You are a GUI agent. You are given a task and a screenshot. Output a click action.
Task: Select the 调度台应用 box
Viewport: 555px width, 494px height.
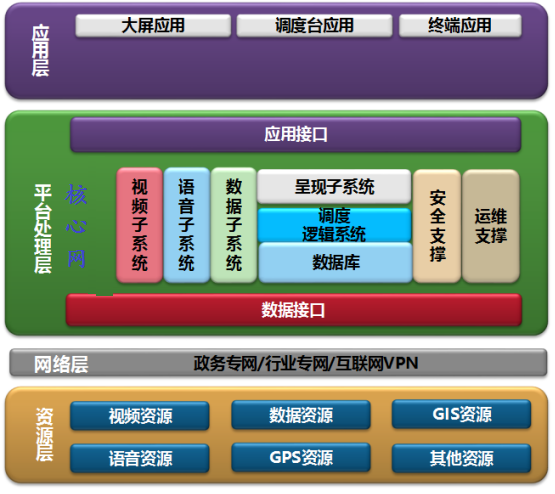314,25
